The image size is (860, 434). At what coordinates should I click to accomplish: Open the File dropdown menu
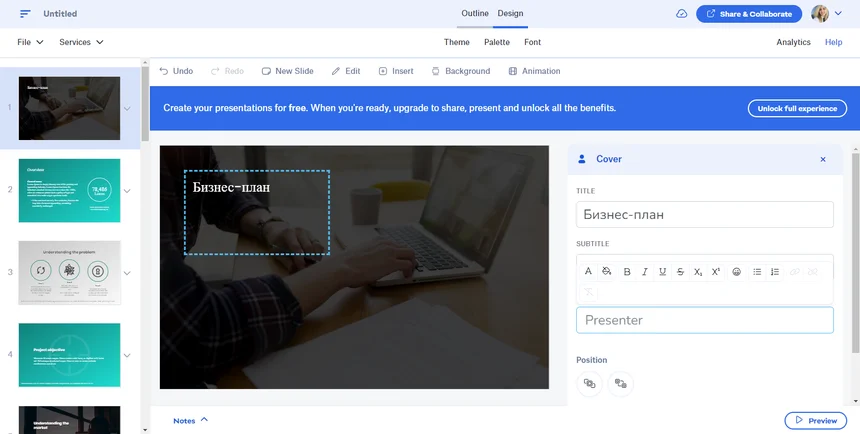(30, 42)
